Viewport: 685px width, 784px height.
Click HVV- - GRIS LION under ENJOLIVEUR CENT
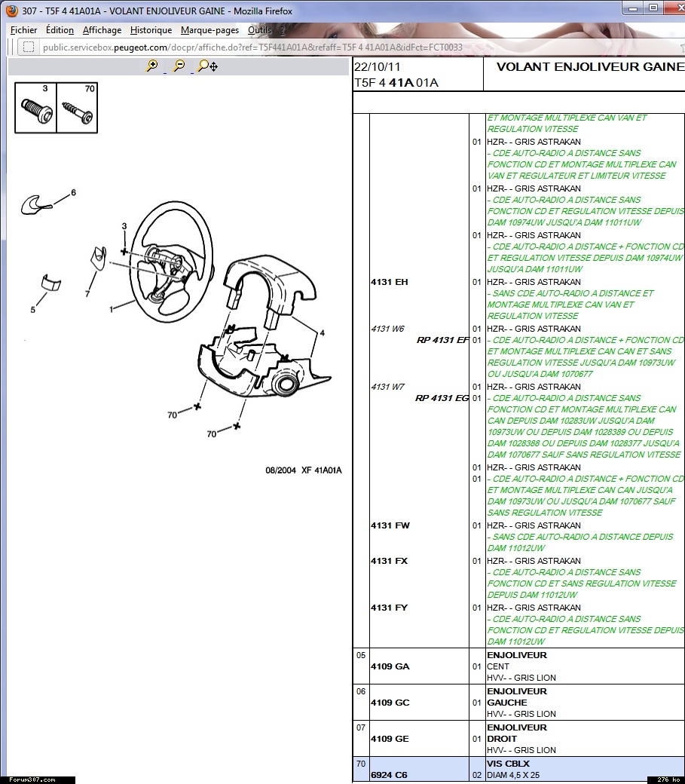tap(521, 678)
